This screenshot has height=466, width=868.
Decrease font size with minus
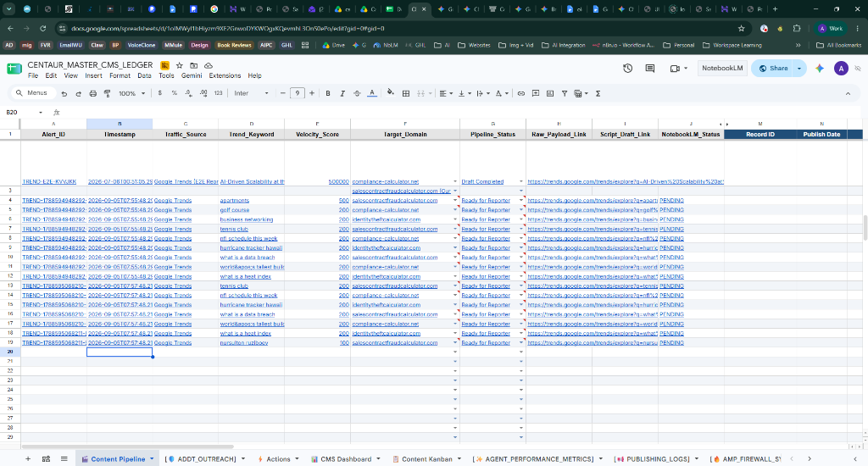tap(283, 93)
